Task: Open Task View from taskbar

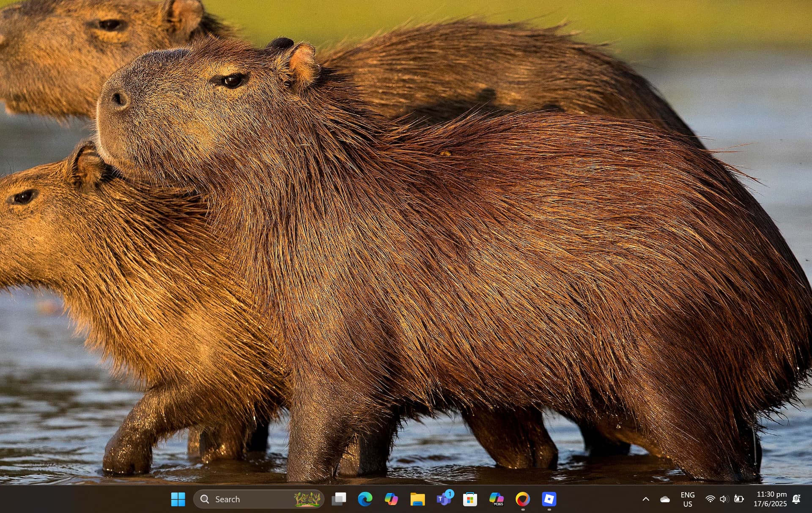Action: pyautogui.click(x=339, y=499)
